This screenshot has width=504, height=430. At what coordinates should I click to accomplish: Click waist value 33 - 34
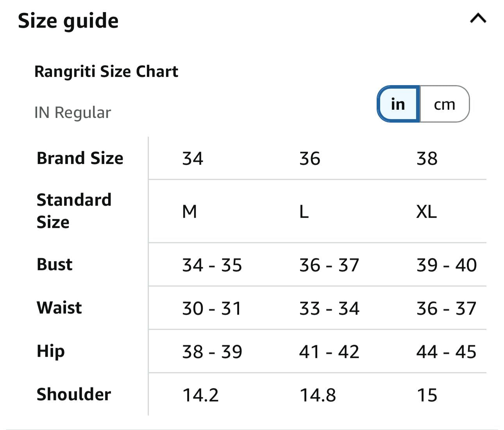[x=329, y=309]
